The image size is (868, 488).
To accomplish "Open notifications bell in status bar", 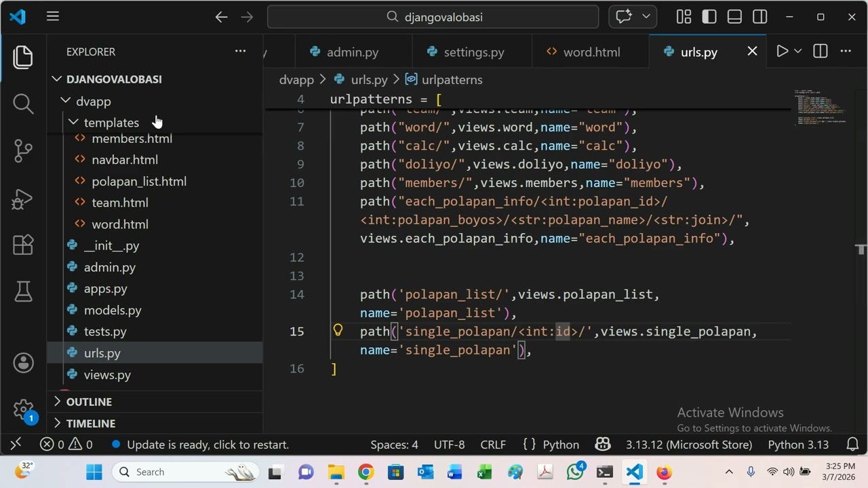I will (x=853, y=445).
